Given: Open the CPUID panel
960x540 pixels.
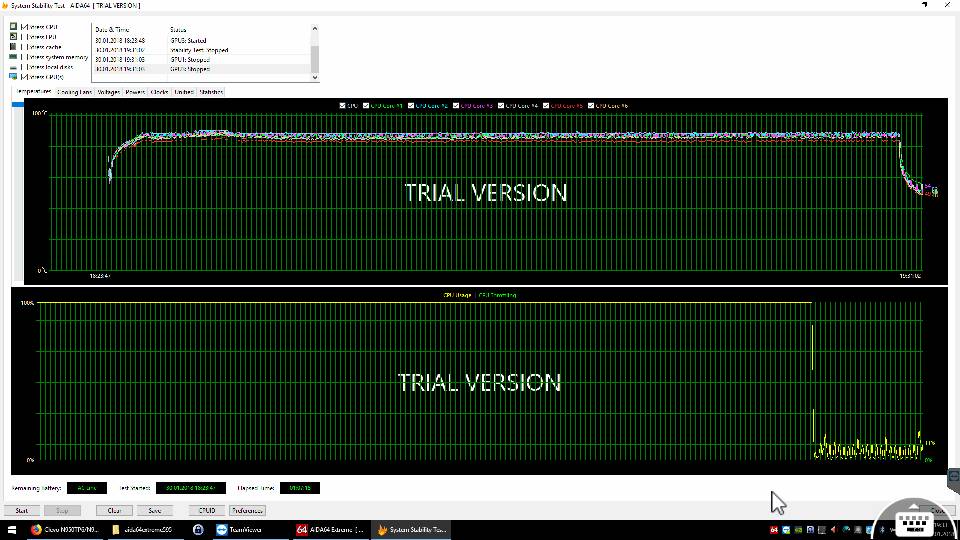Looking at the screenshot, I should pyautogui.click(x=207, y=510).
